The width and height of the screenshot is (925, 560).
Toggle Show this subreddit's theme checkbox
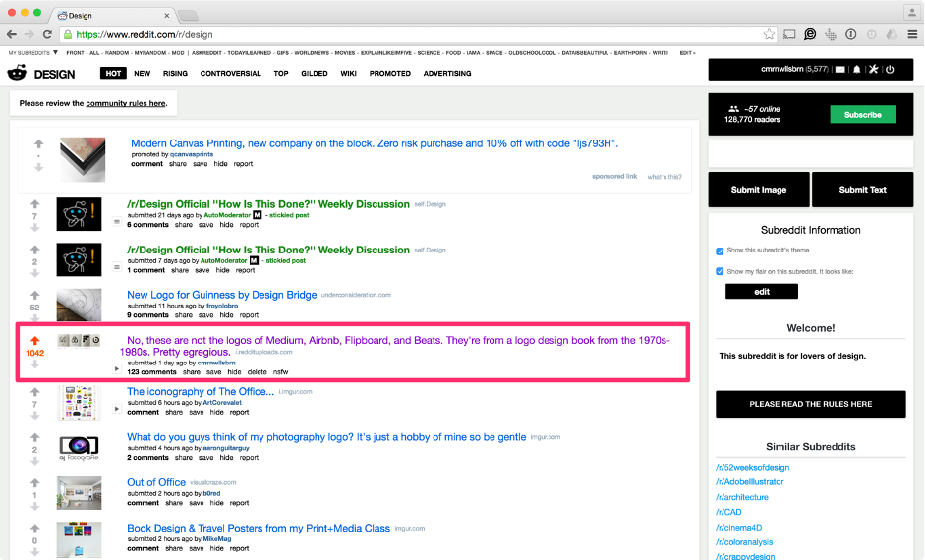720,251
